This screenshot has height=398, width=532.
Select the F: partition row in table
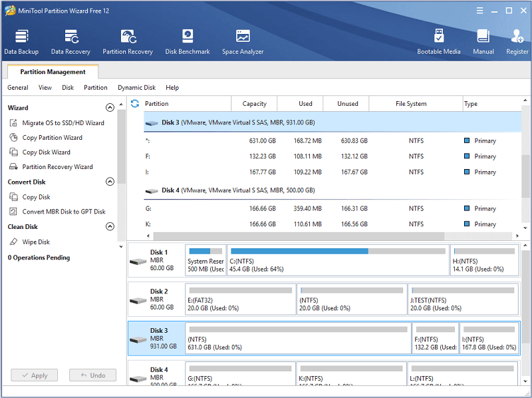point(332,156)
